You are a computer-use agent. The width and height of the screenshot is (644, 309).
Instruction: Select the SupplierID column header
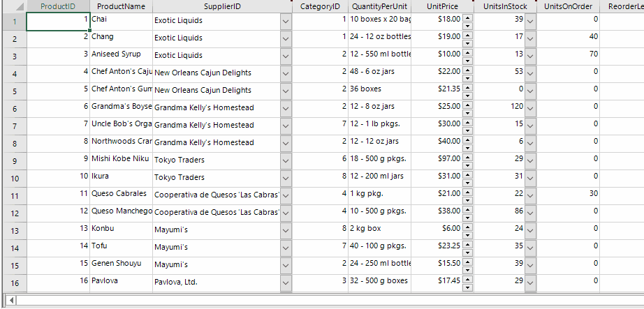click(x=222, y=6)
